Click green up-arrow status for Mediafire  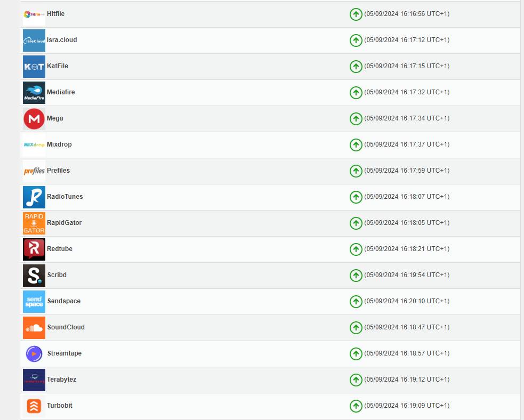(x=356, y=93)
